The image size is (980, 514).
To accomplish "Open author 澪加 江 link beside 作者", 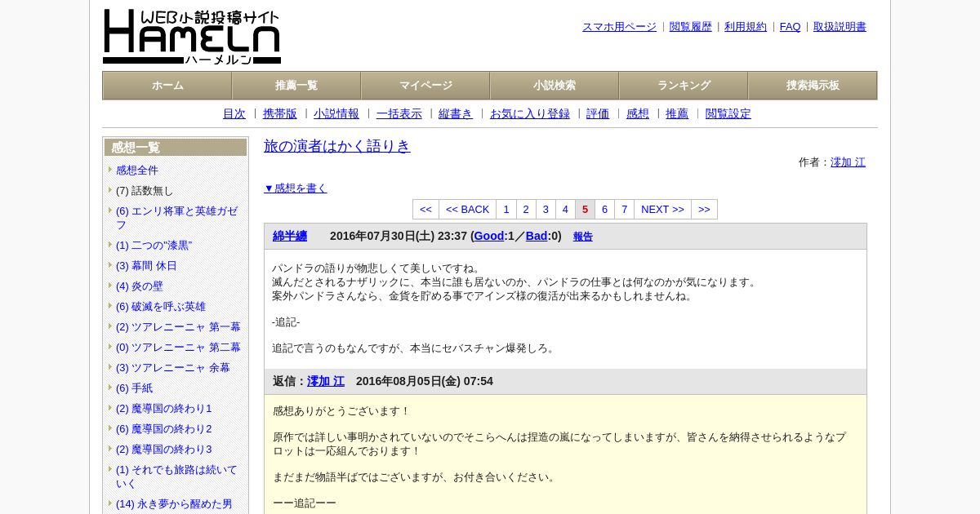I will pyautogui.click(x=848, y=162).
